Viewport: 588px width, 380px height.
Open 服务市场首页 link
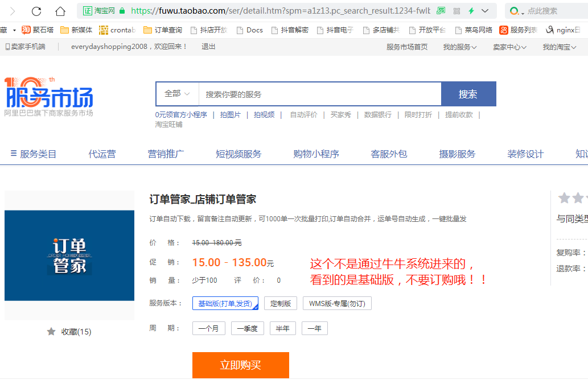click(x=407, y=47)
